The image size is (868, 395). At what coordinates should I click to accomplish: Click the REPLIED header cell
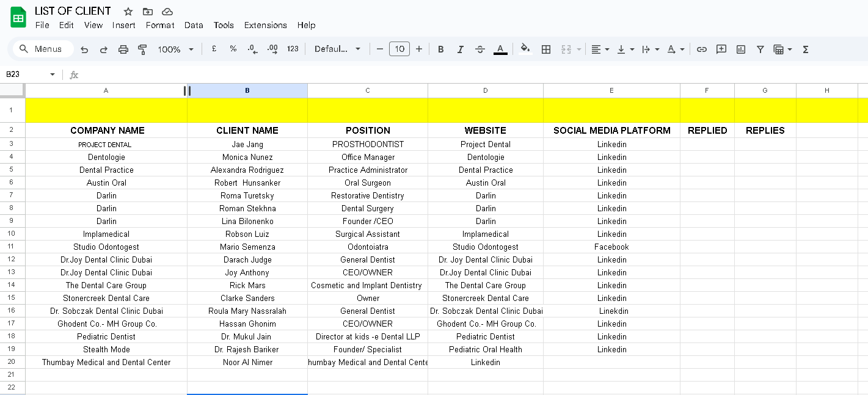click(x=707, y=130)
